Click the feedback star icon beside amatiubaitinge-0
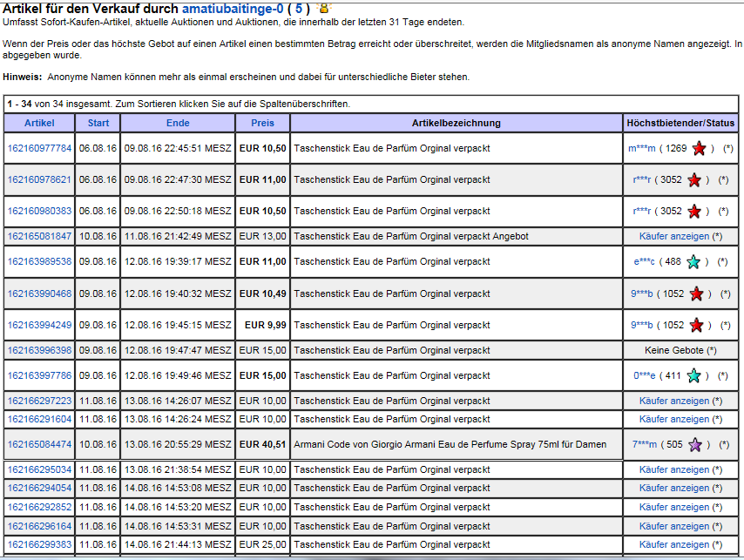The height and width of the screenshot is (560, 744). (324, 8)
